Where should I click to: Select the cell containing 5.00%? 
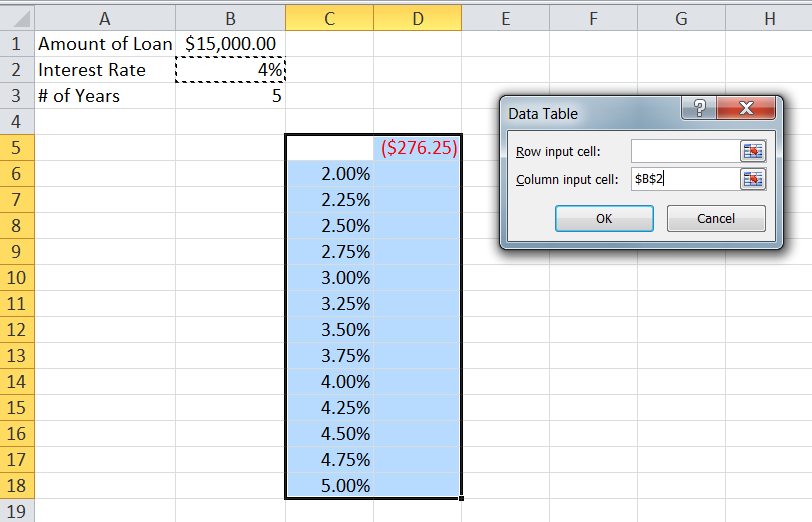[x=330, y=486]
